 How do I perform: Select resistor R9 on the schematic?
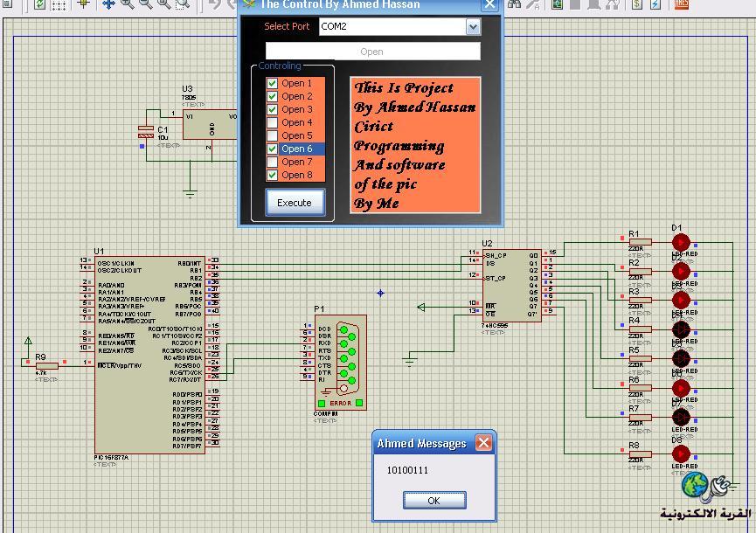(x=46, y=366)
